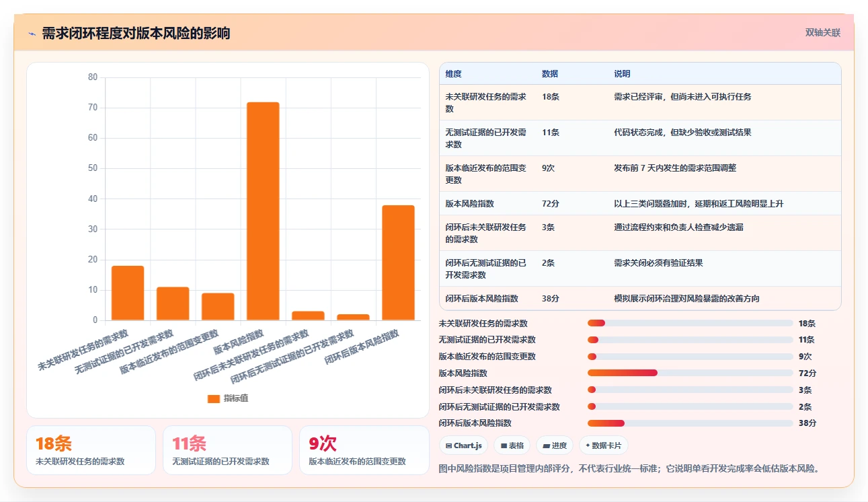
Task: Select the 表格 chip
Action: [512, 445]
